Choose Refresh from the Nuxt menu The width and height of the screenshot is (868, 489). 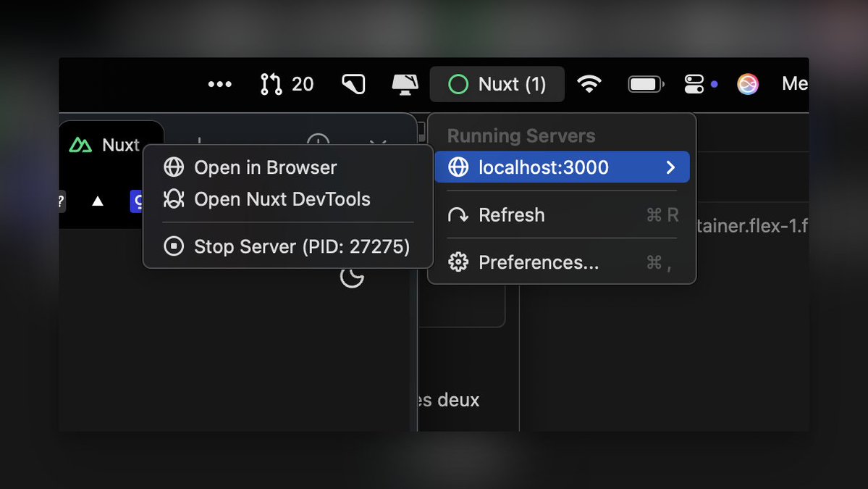562,215
